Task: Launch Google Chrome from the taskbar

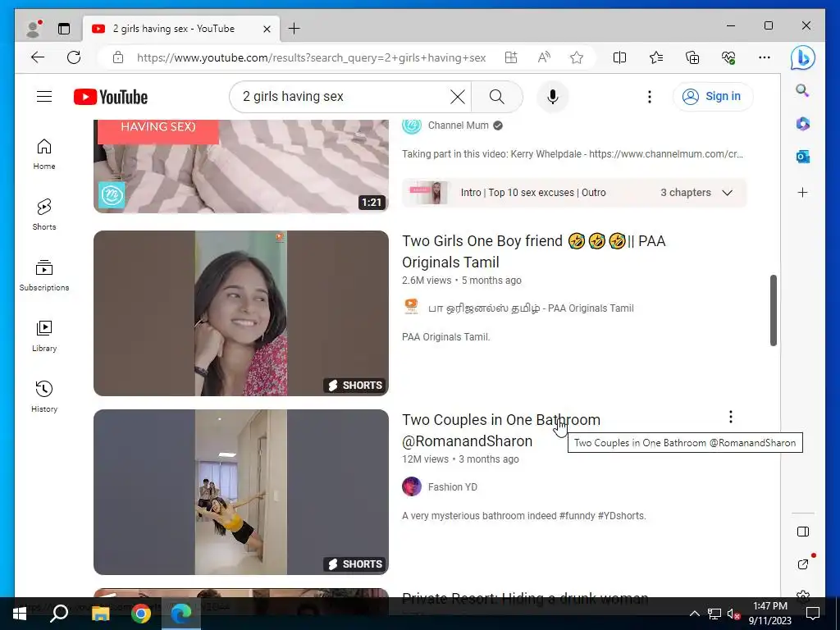Action: coord(141,614)
